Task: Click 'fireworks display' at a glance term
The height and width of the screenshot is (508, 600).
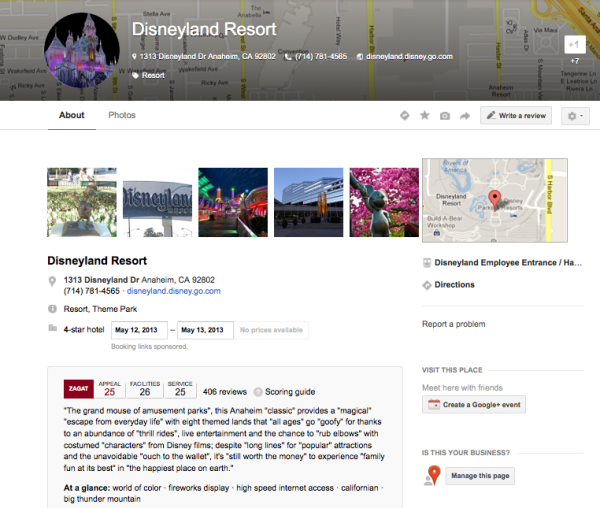Action: coord(199,488)
